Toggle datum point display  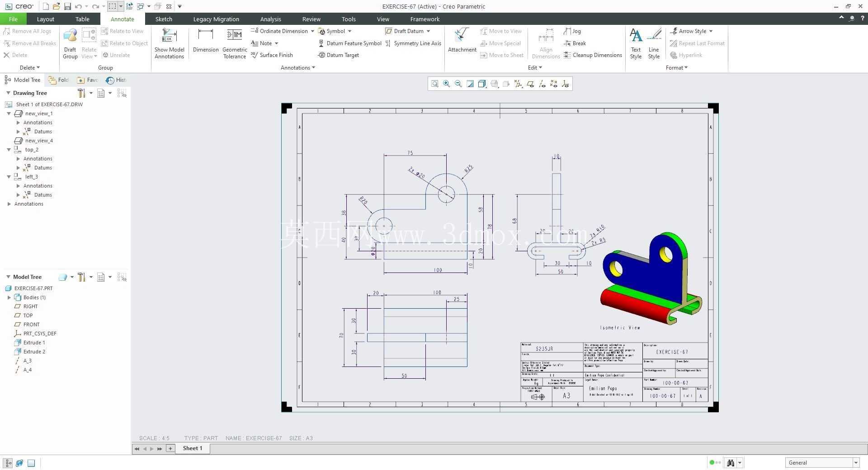pyautogui.click(x=554, y=84)
